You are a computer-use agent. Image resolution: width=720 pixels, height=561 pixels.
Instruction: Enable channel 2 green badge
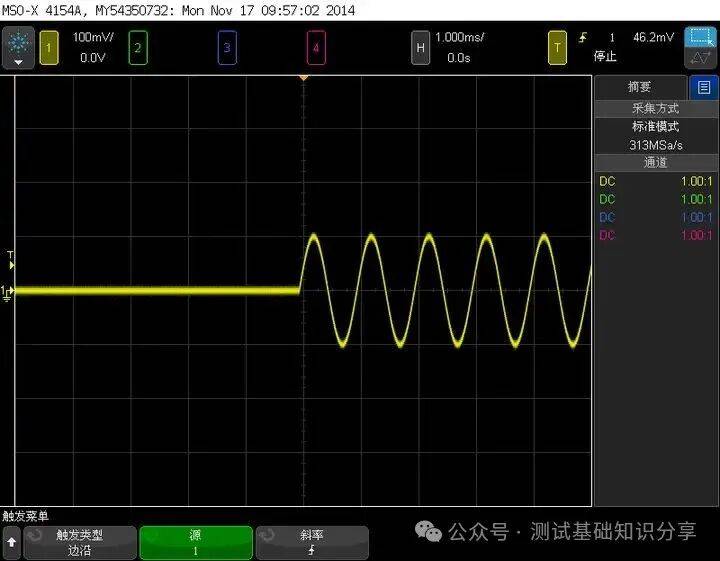click(138, 47)
